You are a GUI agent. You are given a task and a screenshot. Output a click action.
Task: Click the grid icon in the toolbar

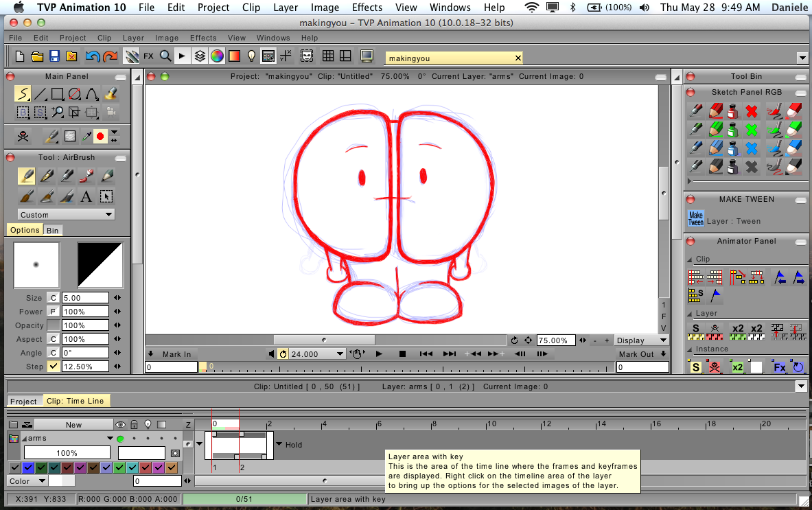328,56
